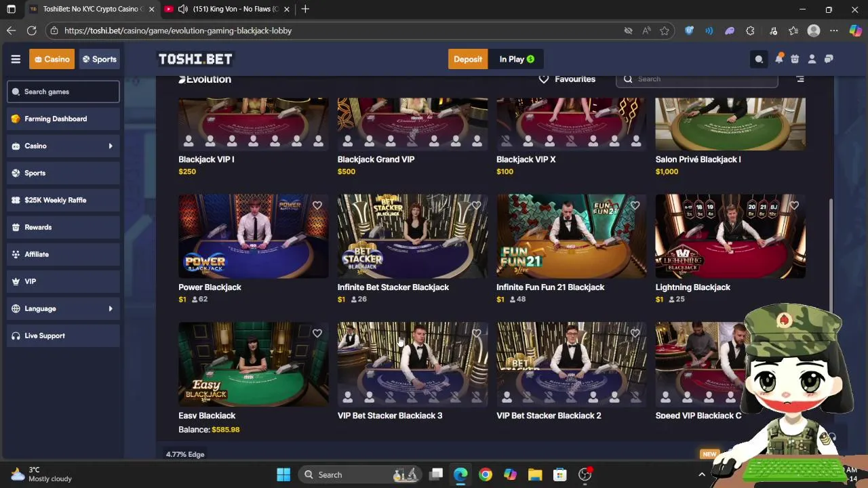Open VIP Bet Stacker Blackjack 3 table
The height and width of the screenshot is (488, 868).
412,365
